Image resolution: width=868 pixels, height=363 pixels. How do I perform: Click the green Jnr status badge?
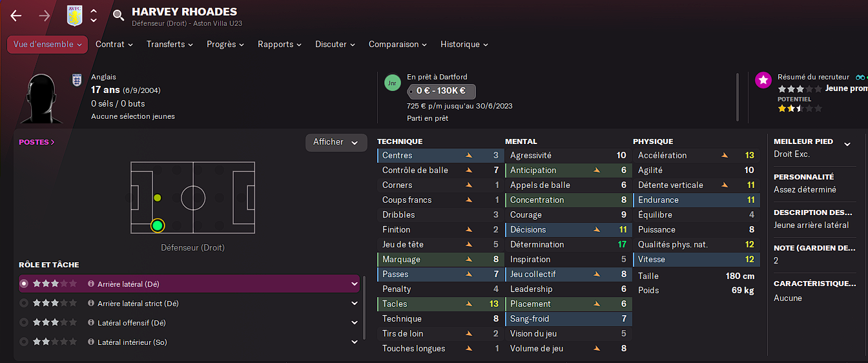(x=392, y=83)
